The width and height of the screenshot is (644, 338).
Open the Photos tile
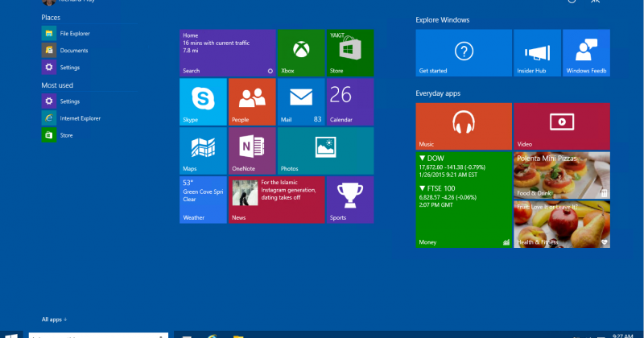tap(326, 150)
